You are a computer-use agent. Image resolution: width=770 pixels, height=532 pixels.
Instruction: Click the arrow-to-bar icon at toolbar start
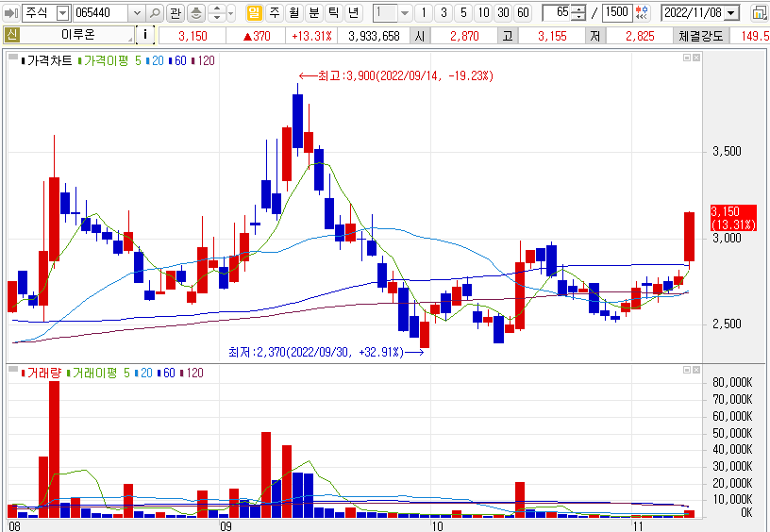[x=10, y=13]
